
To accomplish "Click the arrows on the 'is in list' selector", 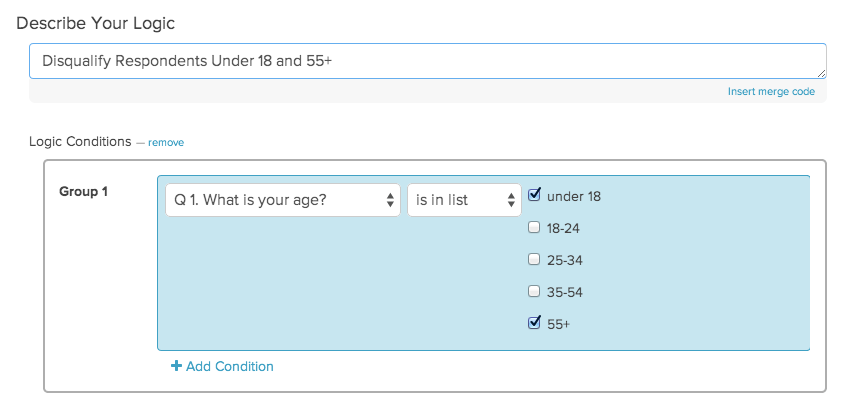I will (511, 200).
